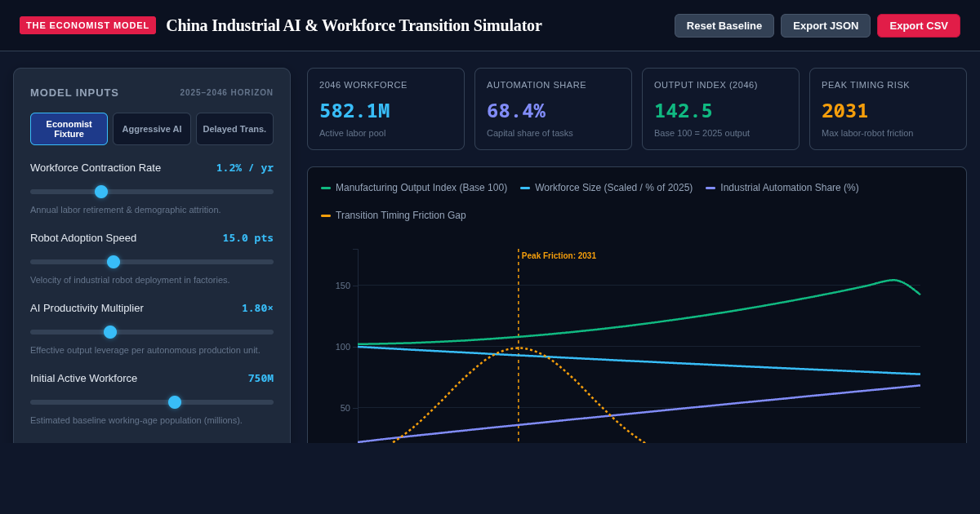Click the Peak Friction: 2031 chart marker
The width and height of the screenshot is (980, 514).
click(x=559, y=255)
